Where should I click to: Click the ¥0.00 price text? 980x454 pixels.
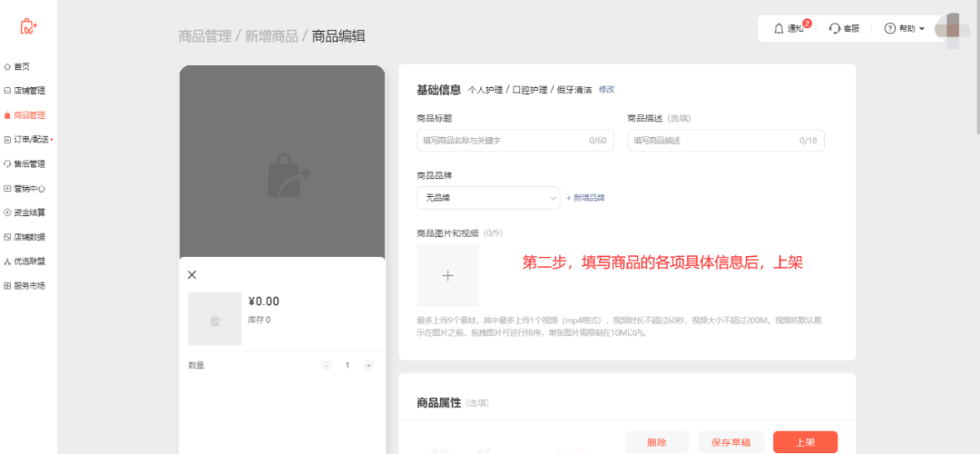click(x=264, y=301)
